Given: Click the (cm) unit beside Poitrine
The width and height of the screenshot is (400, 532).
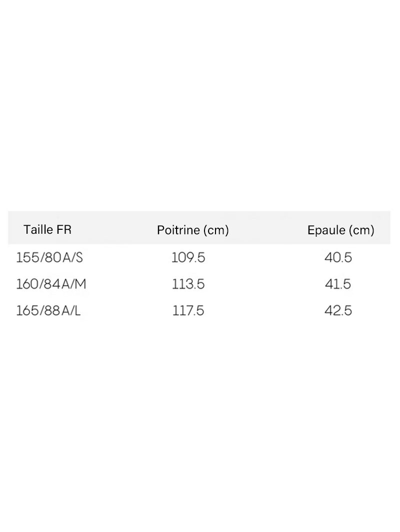Looking at the screenshot, I should coord(216,230).
